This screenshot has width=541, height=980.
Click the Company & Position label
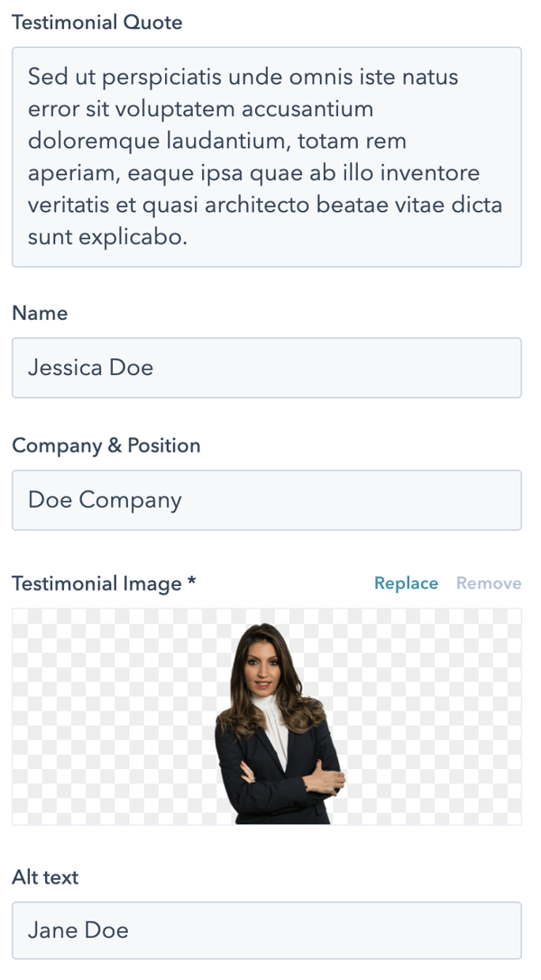(105, 445)
